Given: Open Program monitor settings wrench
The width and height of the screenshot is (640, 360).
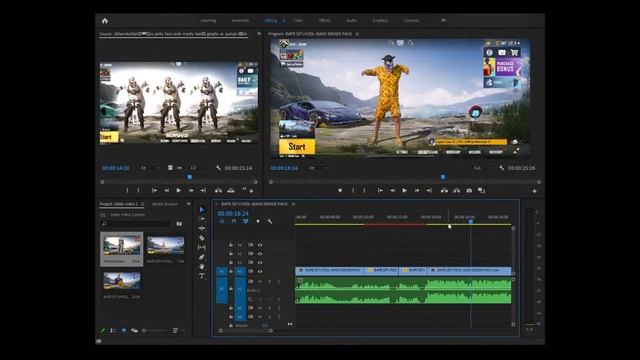Looking at the screenshot, I should 502,168.
